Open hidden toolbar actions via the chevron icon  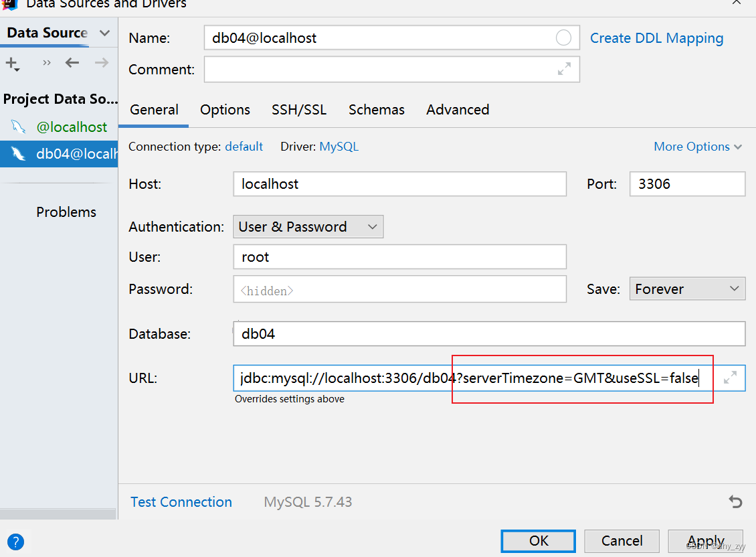click(x=46, y=62)
